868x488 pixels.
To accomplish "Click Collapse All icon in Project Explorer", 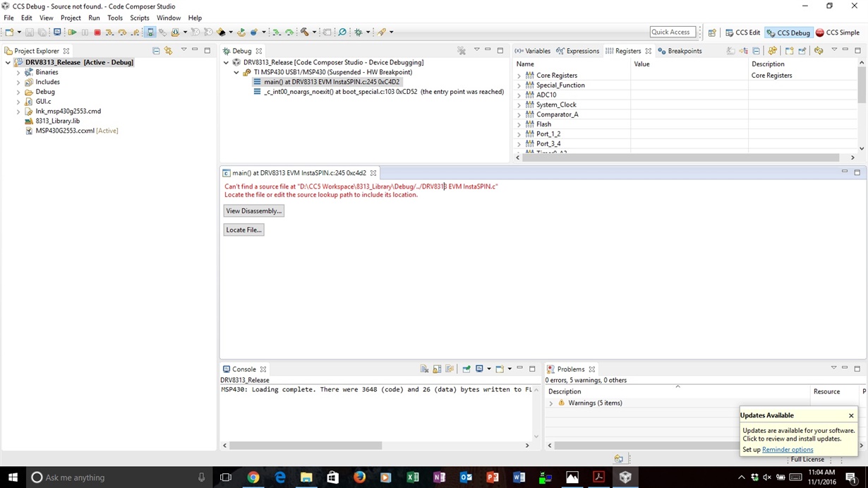I will pyautogui.click(x=156, y=51).
